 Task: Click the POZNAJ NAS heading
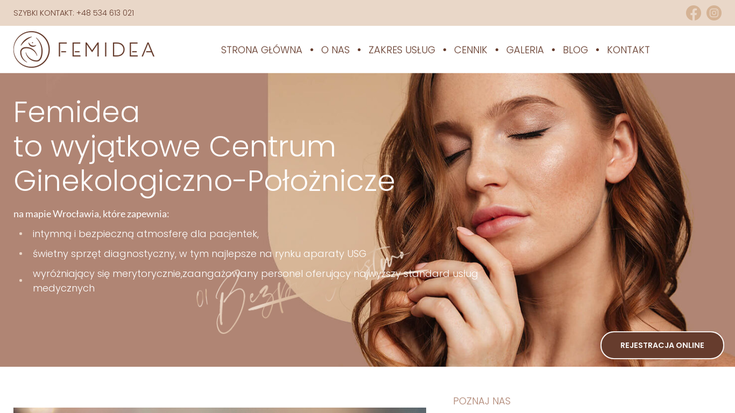(481, 401)
